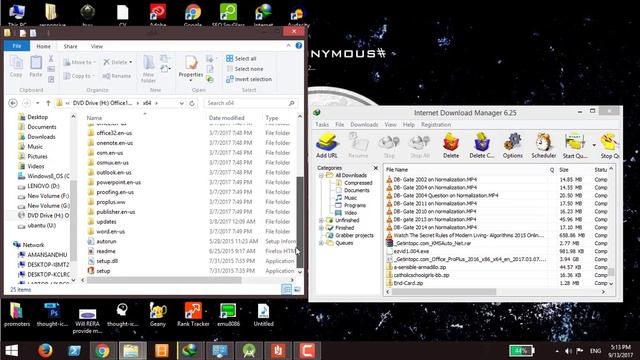
Task: Click Select all in Explorer ribbon
Action: tap(241, 58)
